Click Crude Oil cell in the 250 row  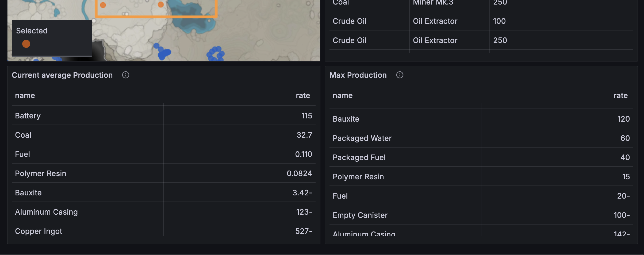pos(350,40)
